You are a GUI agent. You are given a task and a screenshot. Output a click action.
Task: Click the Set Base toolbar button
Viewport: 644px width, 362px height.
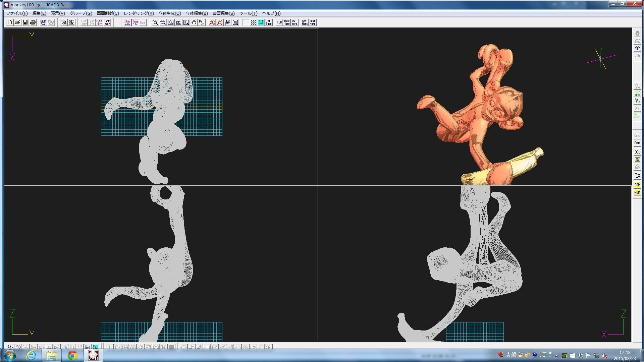coord(269,22)
